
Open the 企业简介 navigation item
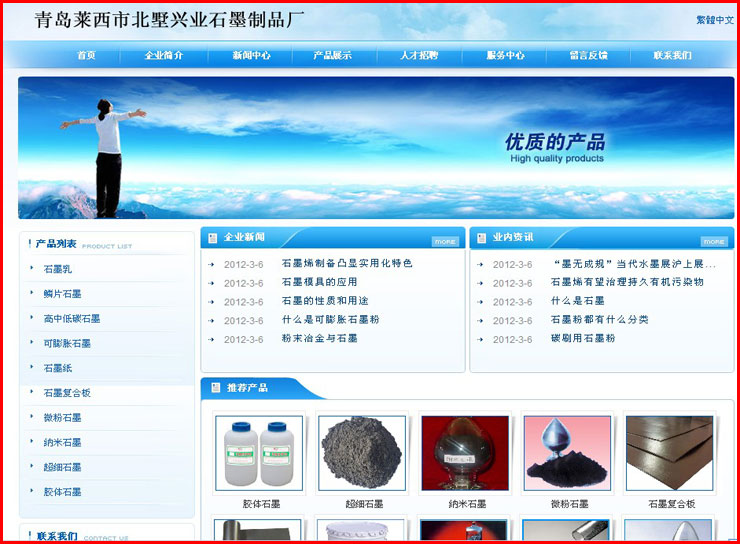(163, 55)
